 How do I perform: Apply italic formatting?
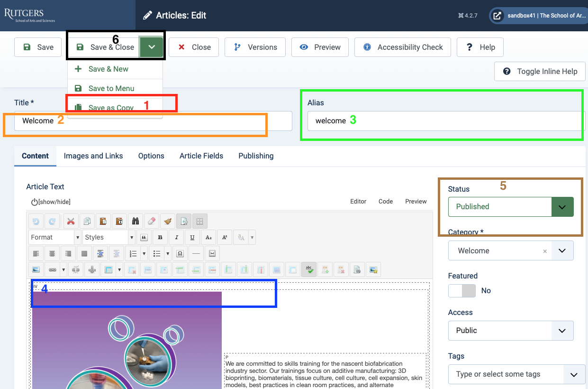(x=176, y=237)
